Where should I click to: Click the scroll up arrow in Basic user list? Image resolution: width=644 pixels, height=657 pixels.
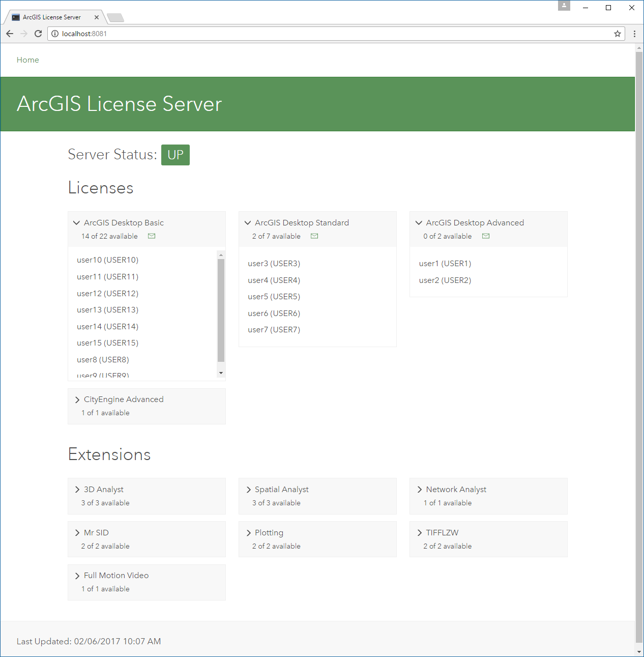click(221, 254)
